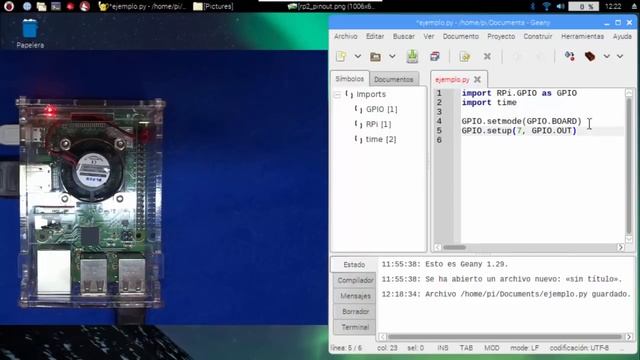Screen dimensions: 640x360
Task: Open the Ayuda menu
Action: 622,36
